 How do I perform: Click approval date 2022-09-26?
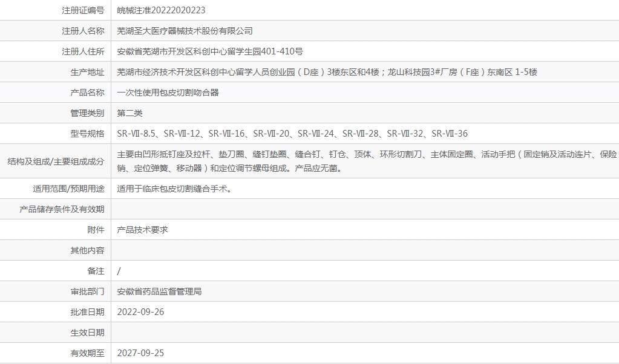tap(140, 311)
